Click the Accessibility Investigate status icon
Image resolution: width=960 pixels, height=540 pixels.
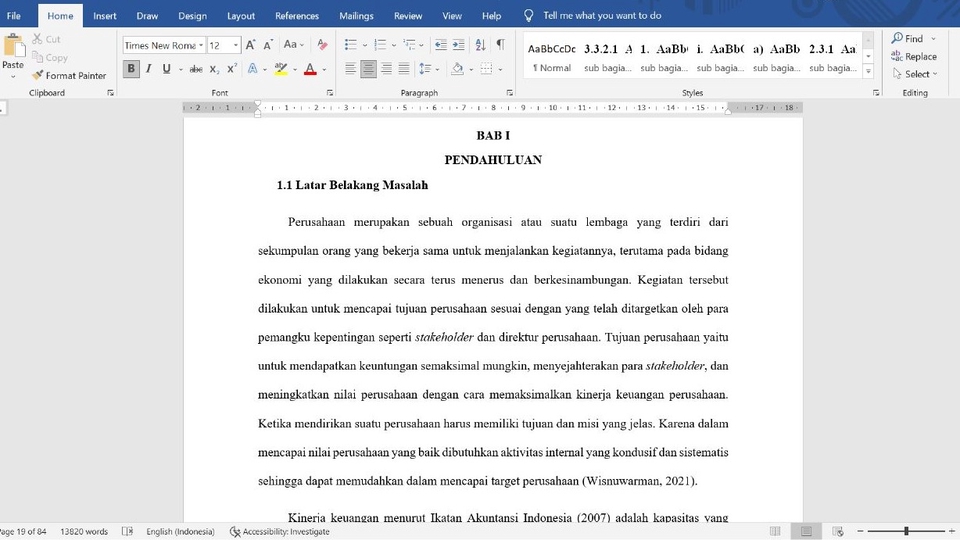pos(235,531)
